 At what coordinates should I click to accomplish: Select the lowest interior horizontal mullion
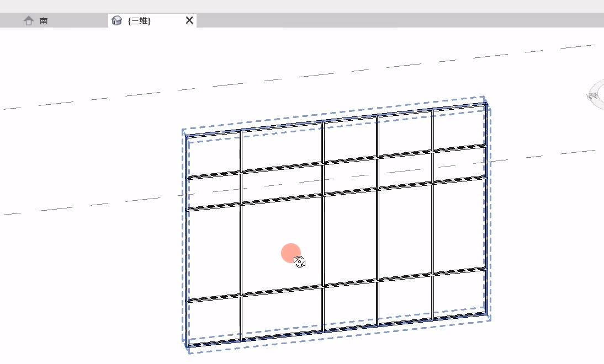click(x=337, y=285)
